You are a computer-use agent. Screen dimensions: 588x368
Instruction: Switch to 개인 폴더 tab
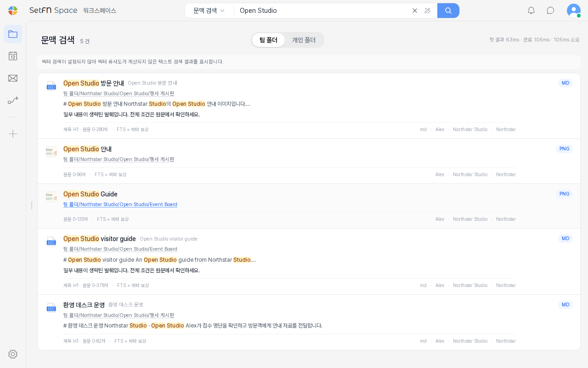coord(304,40)
